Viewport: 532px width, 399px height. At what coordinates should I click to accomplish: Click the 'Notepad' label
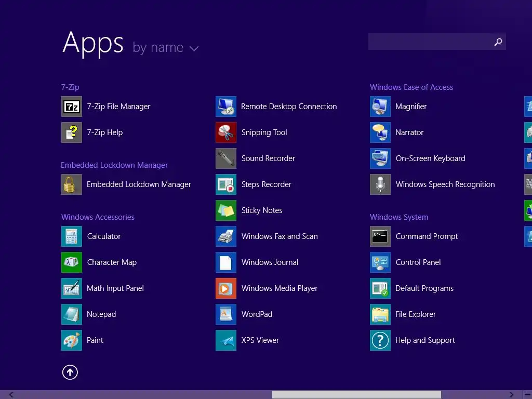click(x=101, y=314)
